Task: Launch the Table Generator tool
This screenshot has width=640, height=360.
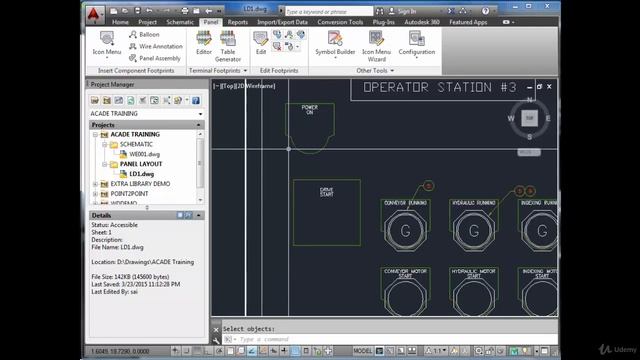Action: coord(228,47)
